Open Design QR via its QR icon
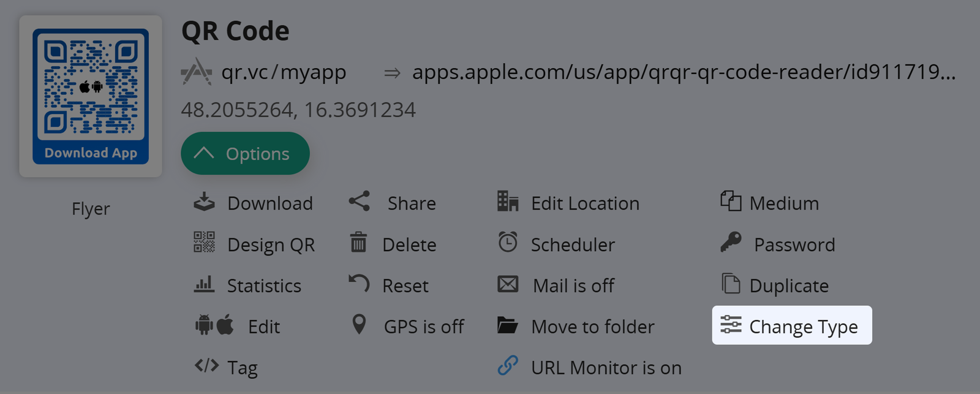Screen dimensions: 980x394 (204, 243)
